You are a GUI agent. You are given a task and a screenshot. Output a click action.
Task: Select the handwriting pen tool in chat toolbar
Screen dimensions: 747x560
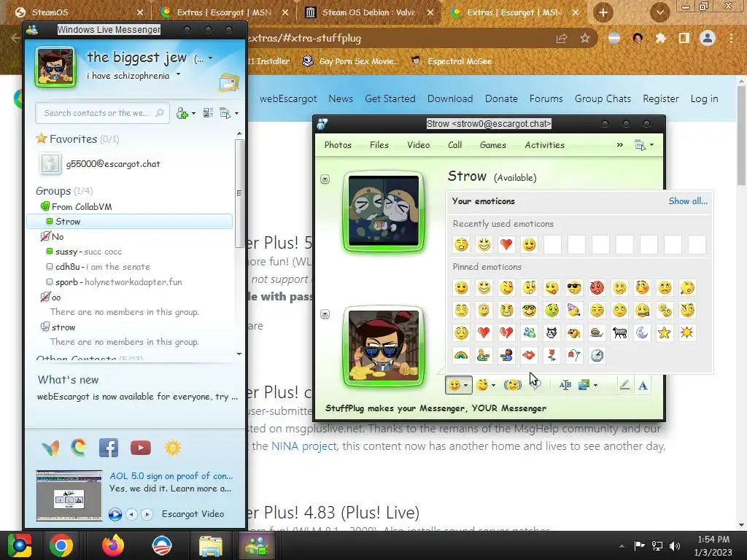coord(624,385)
